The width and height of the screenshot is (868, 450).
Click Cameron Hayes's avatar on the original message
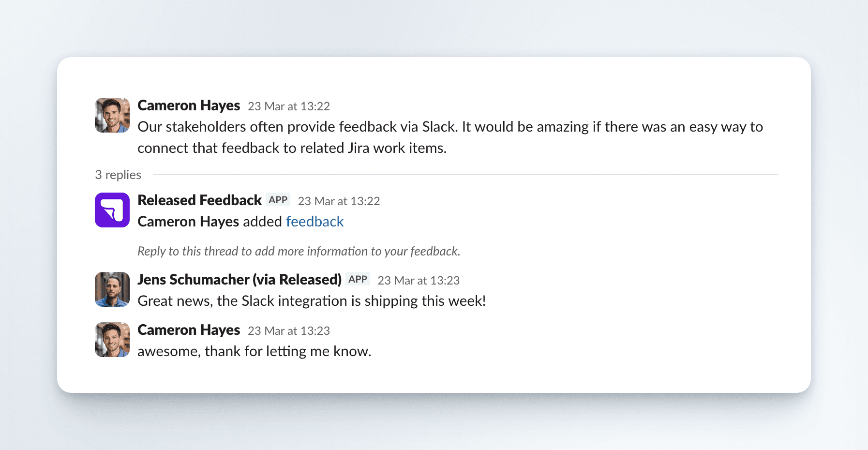click(112, 115)
